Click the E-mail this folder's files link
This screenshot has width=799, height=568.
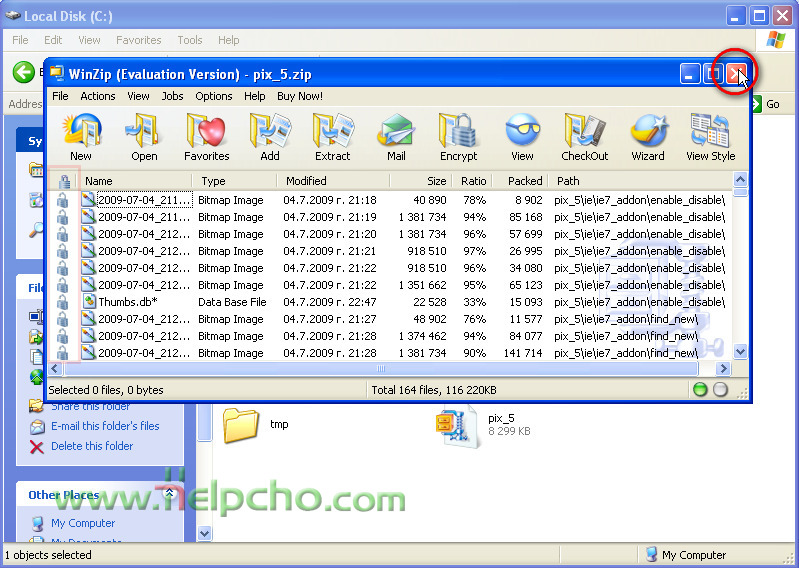[x=105, y=426]
